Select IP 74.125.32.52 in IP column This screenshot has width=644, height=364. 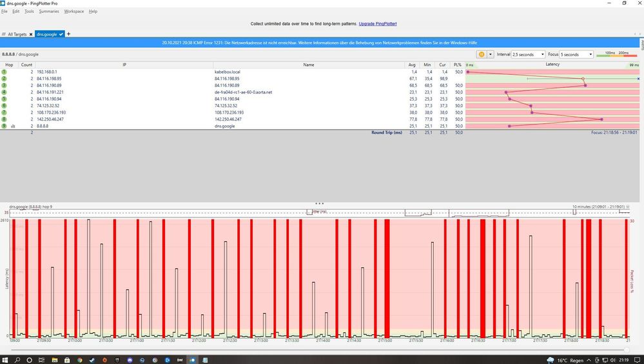[x=48, y=106]
